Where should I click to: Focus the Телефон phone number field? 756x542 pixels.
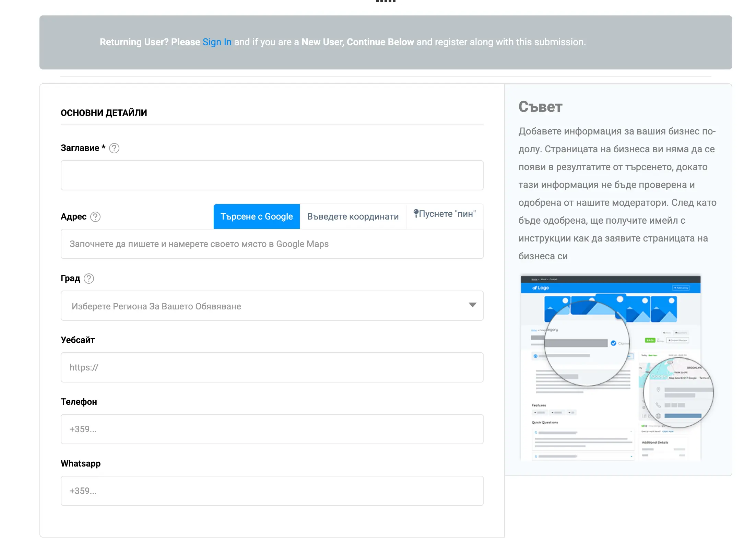(272, 429)
